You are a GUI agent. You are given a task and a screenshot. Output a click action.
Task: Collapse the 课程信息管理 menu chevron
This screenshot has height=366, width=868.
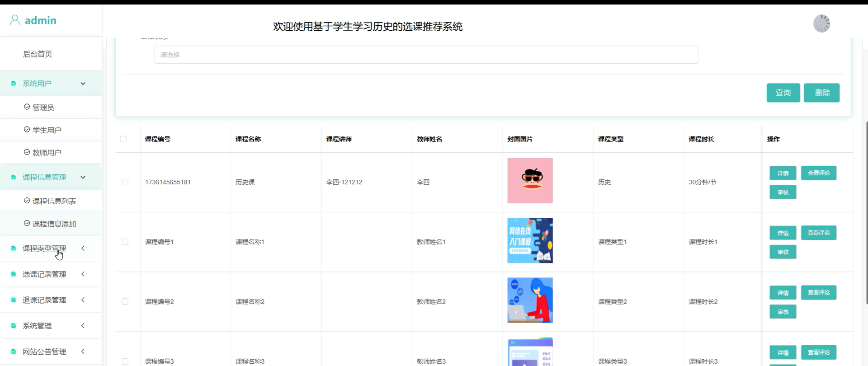[83, 177]
